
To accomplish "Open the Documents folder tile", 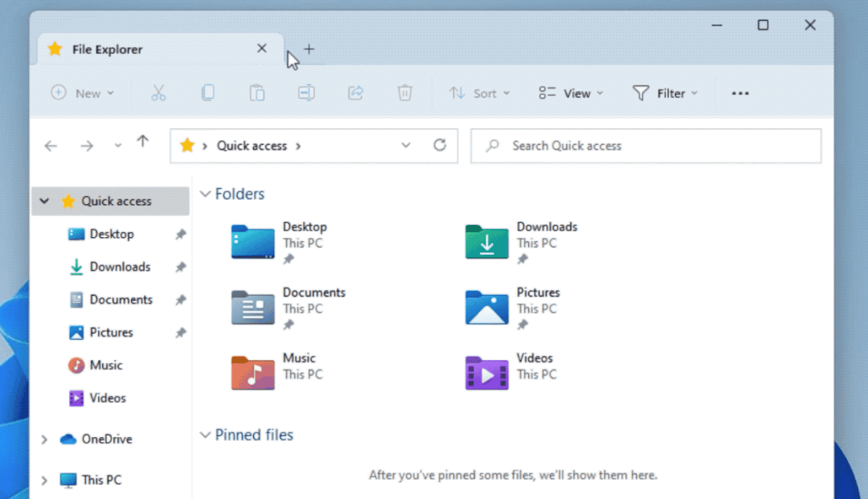I will point(289,308).
